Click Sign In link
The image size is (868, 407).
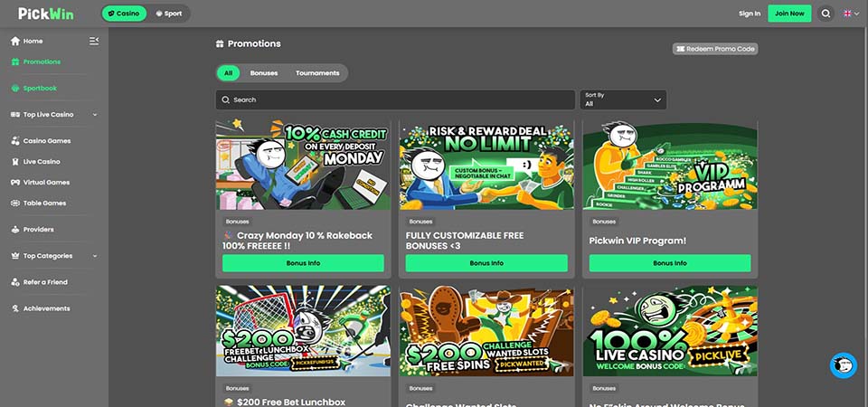pos(750,14)
